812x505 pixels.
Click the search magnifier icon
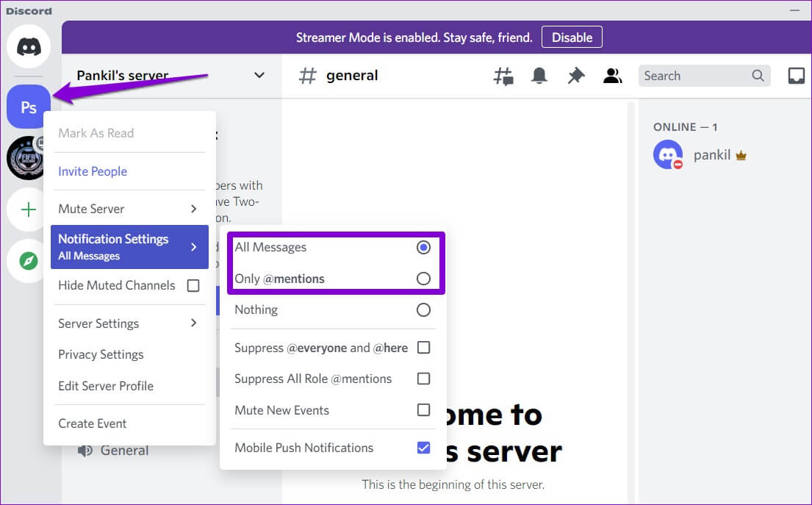[758, 76]
